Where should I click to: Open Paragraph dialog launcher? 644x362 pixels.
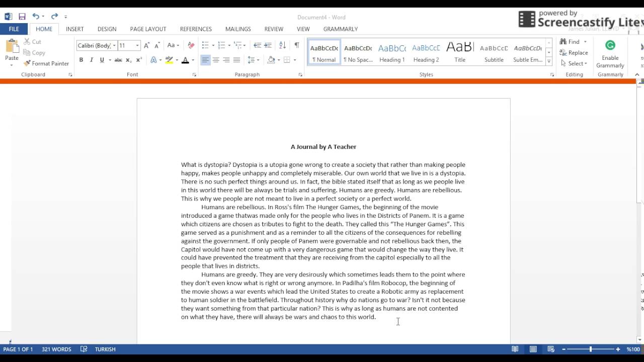(x=300, y=74)
